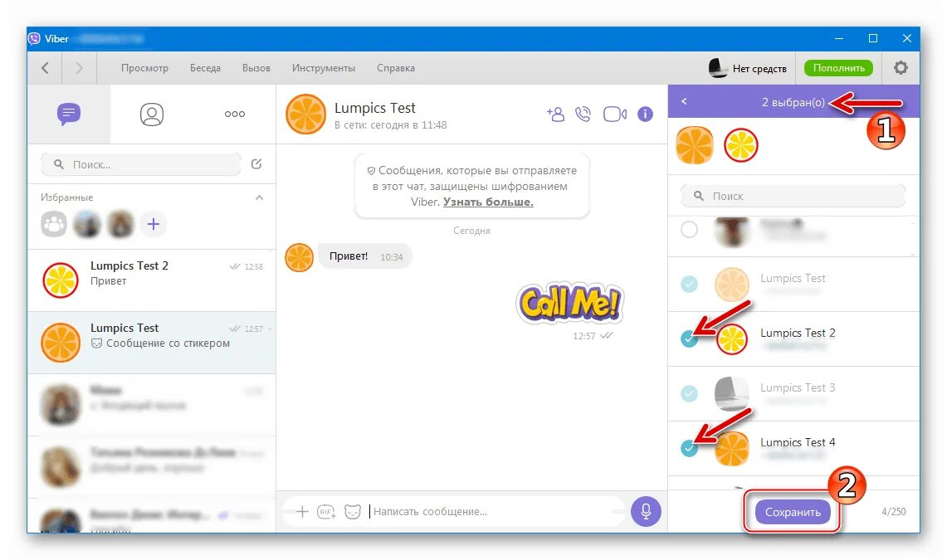
Task: Go forward with the toolbar forward arrow
Action: pyautogui.click(x=79, y=68)
